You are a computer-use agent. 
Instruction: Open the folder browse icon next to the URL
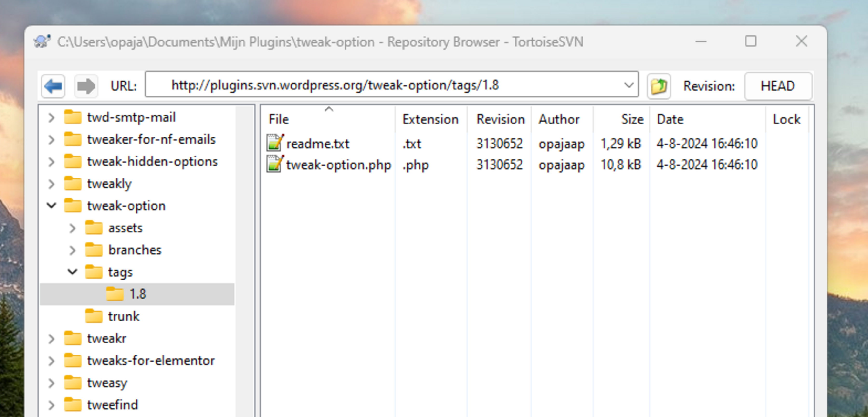coord(658,86)
